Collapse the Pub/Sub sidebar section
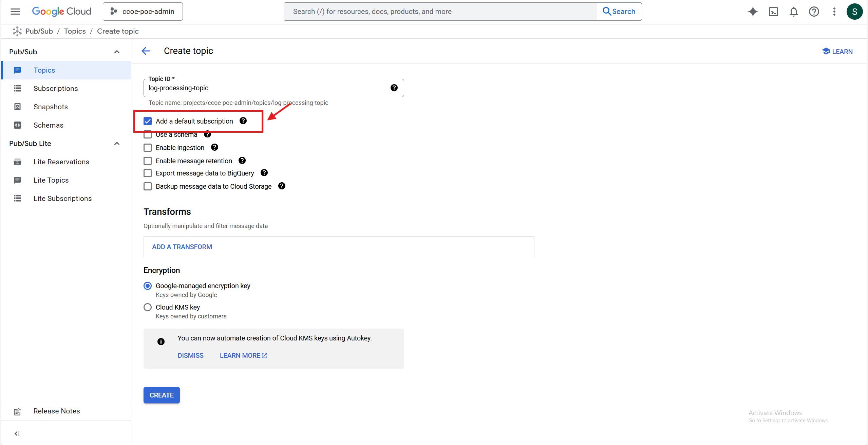This screenshot has height=445, width=868. [x=117, y=52]
